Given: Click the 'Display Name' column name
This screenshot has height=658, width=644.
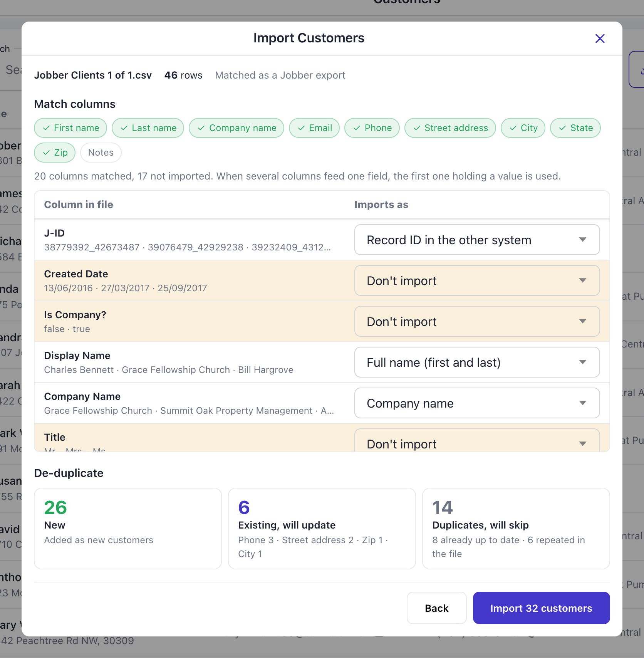Looking at the screenshot, I should coord(77,356).
